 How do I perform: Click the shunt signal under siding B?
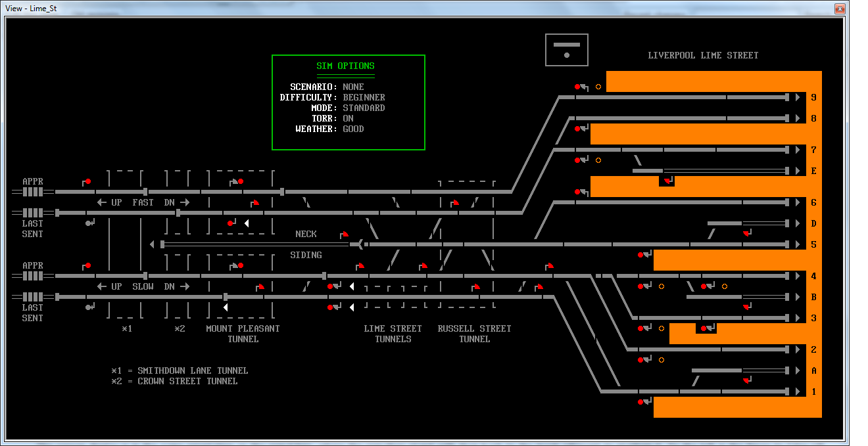[747, 307]
